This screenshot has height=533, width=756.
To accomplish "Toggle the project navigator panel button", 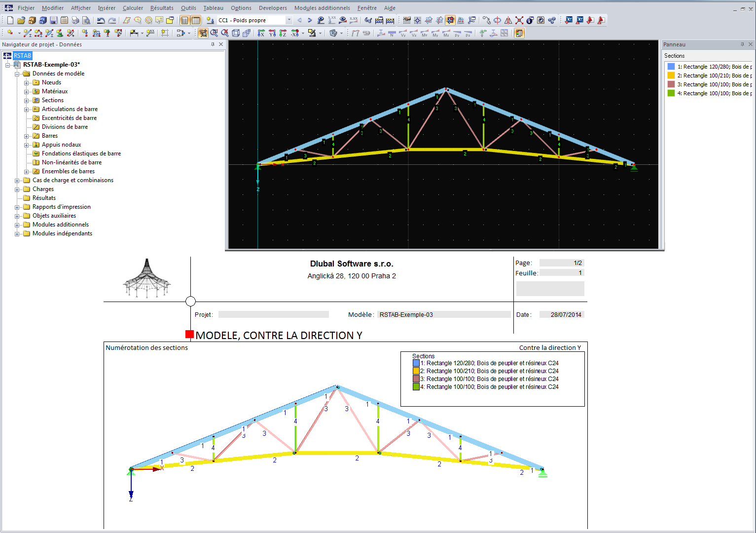I will 184,20.
